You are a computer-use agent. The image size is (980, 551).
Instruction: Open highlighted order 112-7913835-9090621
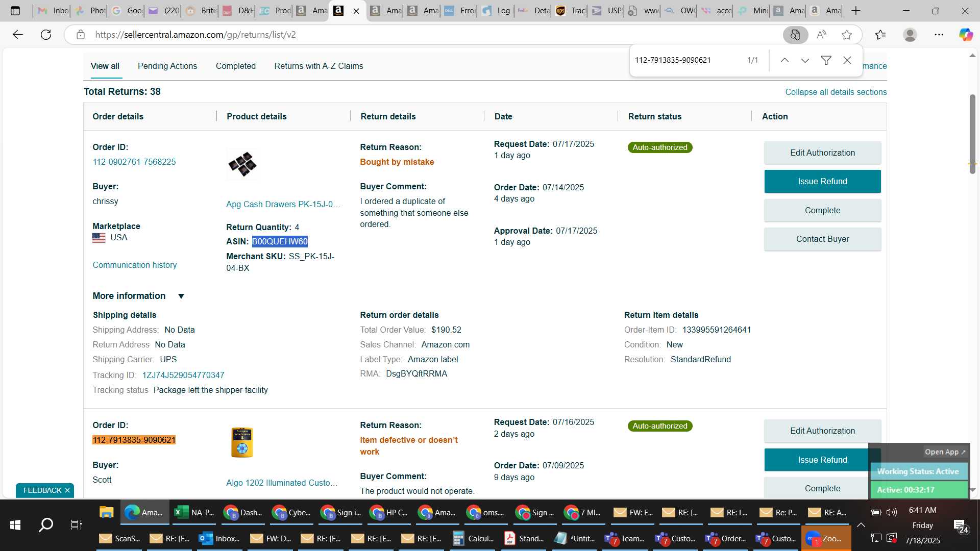coord(134,440)
